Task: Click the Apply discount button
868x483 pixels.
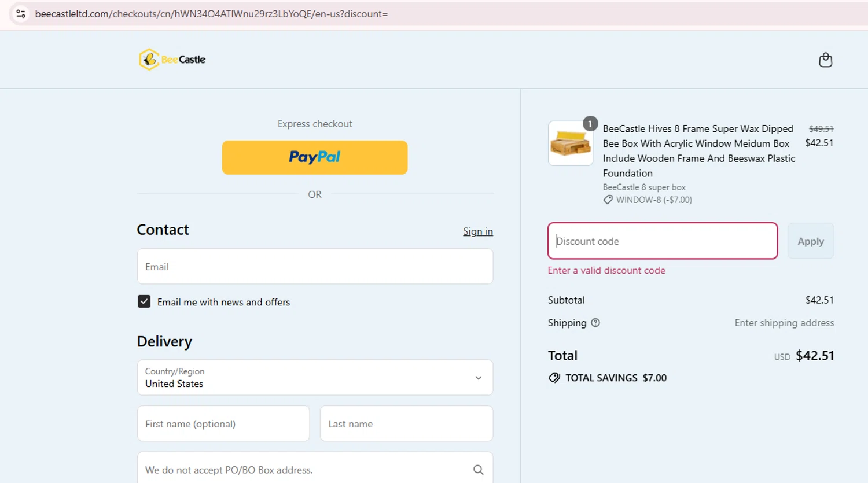Action: coord(810,241)
